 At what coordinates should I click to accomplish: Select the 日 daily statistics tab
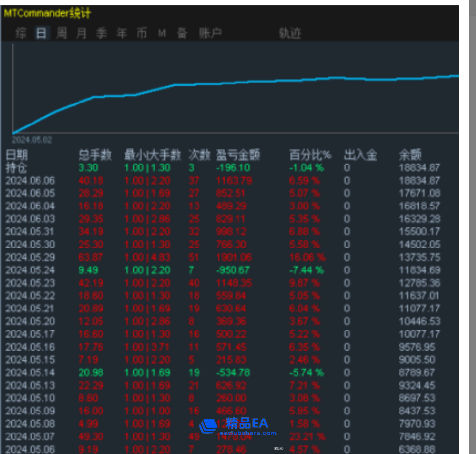pyautogui.click(x=41, y=33)
